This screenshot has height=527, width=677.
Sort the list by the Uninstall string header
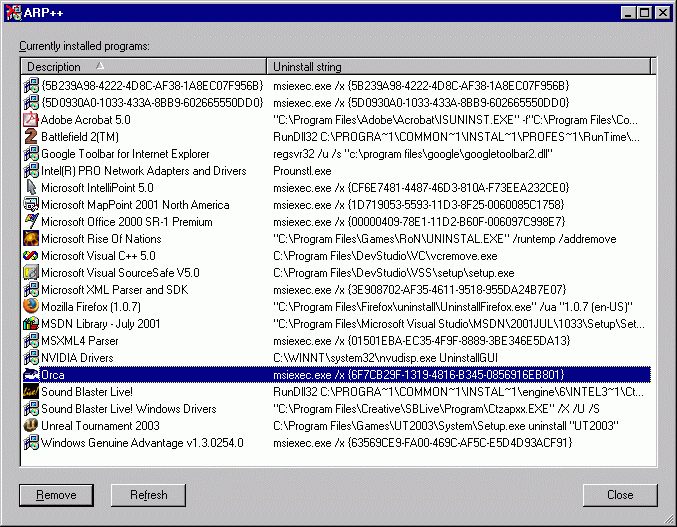[x=459, y=66]
